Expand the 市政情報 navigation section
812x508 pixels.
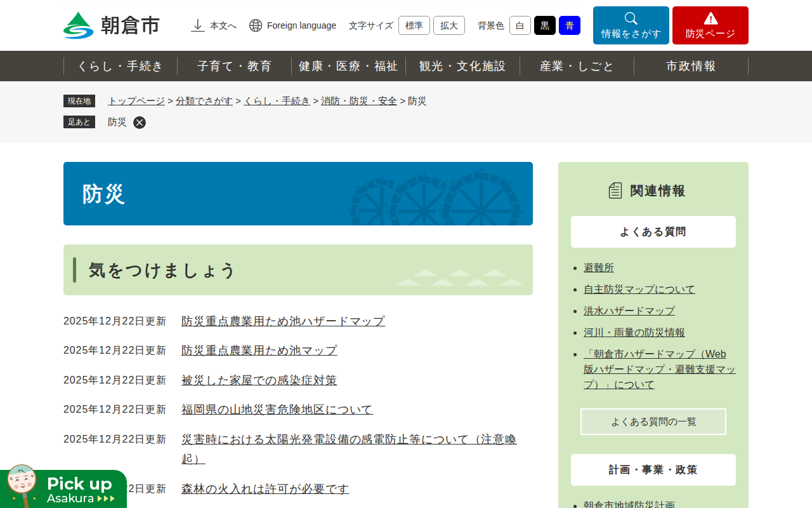691,66
